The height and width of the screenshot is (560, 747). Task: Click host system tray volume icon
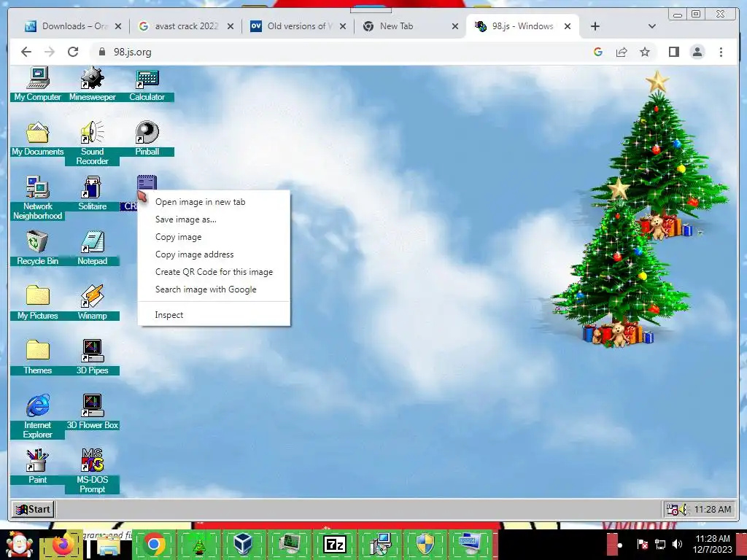point(678,544)
